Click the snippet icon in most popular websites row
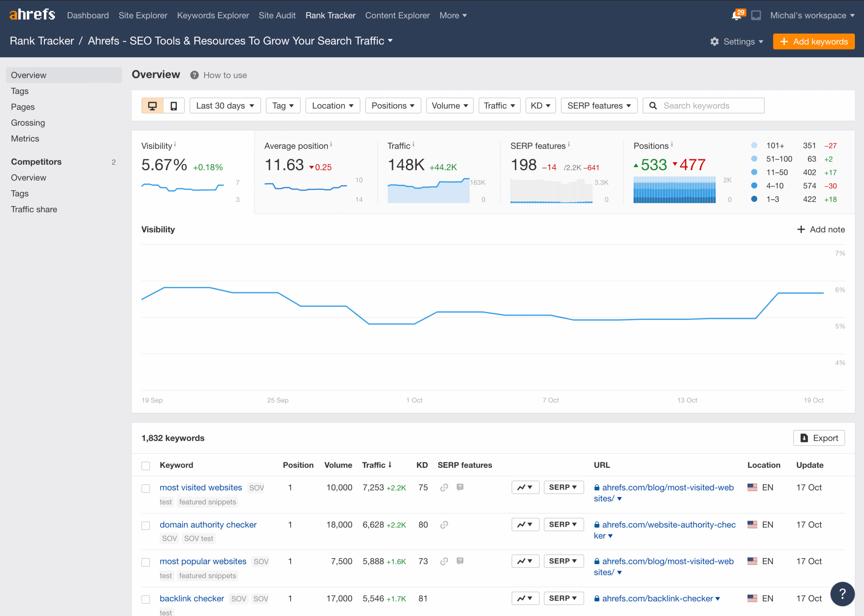 460,561
